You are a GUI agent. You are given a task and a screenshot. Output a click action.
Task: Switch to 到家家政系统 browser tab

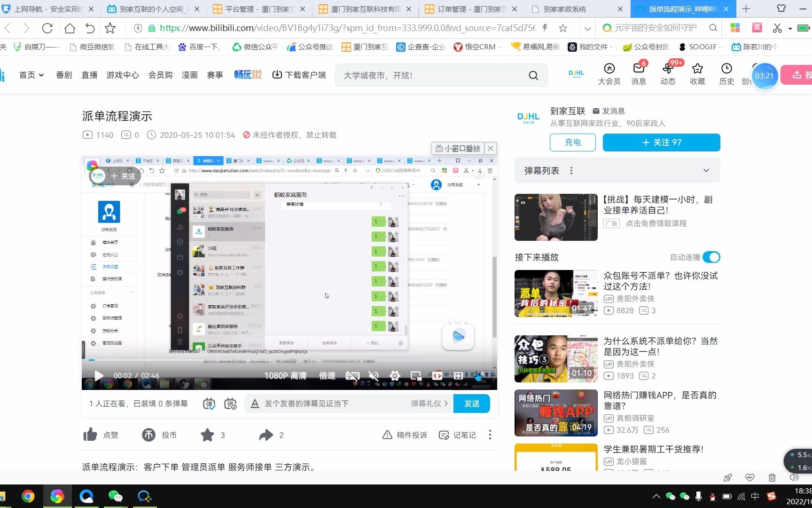pos(577,9)
